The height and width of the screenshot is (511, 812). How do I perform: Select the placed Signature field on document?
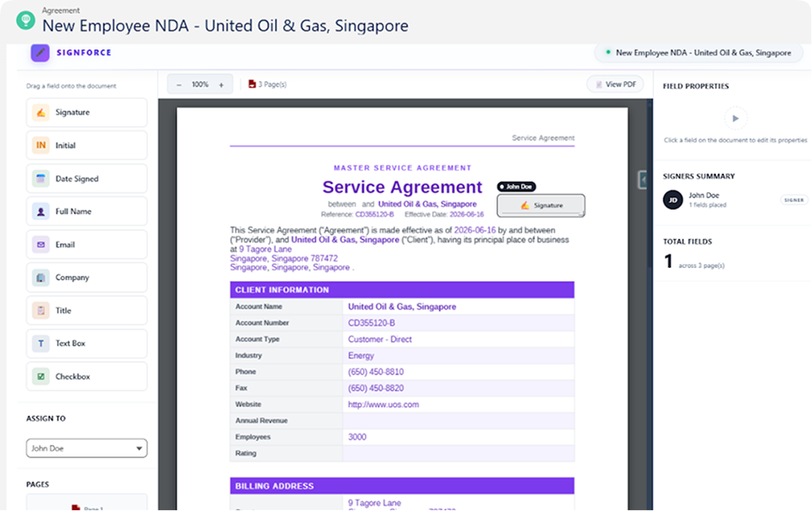540,205
